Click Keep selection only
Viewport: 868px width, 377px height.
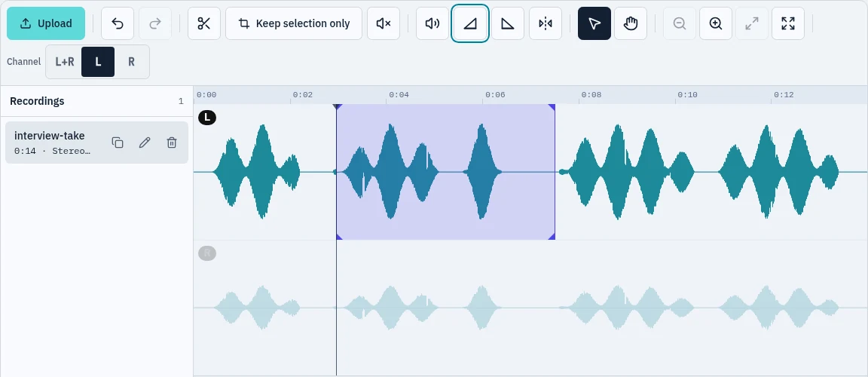pos(294,23)
